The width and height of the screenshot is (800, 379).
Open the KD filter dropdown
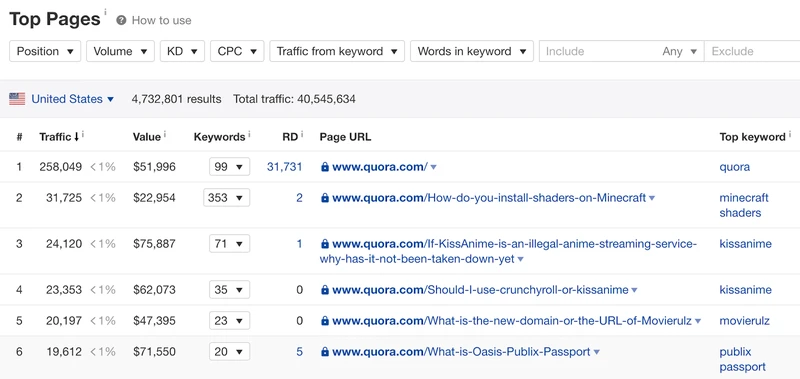click(182, 51)
